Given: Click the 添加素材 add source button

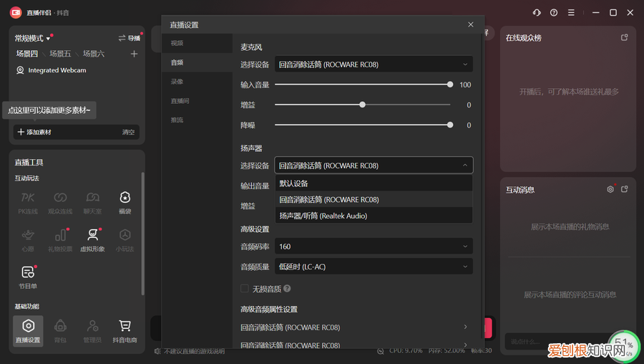Looking at the screenshot, I should click(x=34, y=132).
